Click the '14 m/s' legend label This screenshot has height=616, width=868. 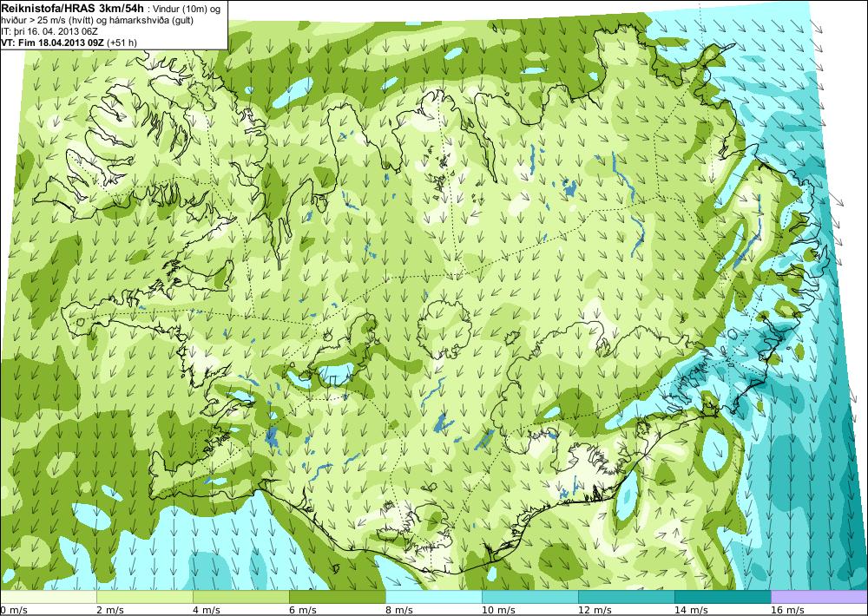pos(691,610)
